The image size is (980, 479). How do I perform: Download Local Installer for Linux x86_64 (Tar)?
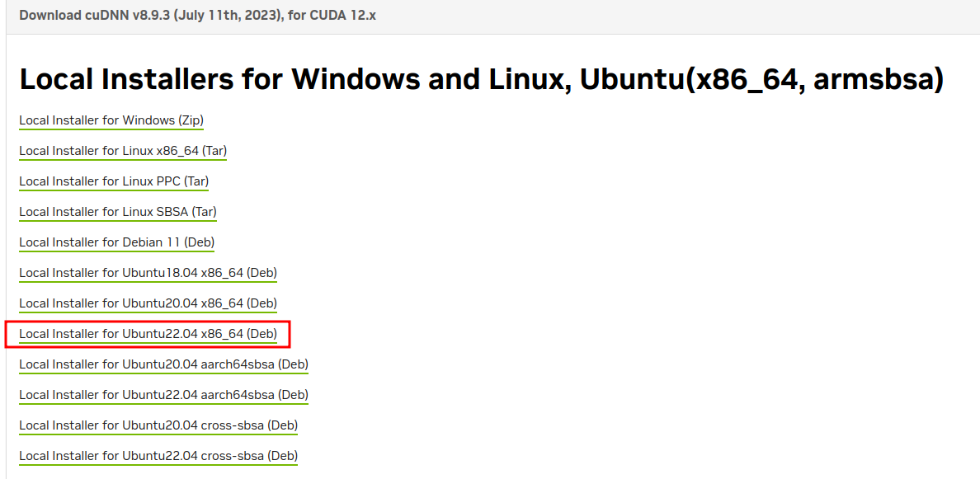122,151
